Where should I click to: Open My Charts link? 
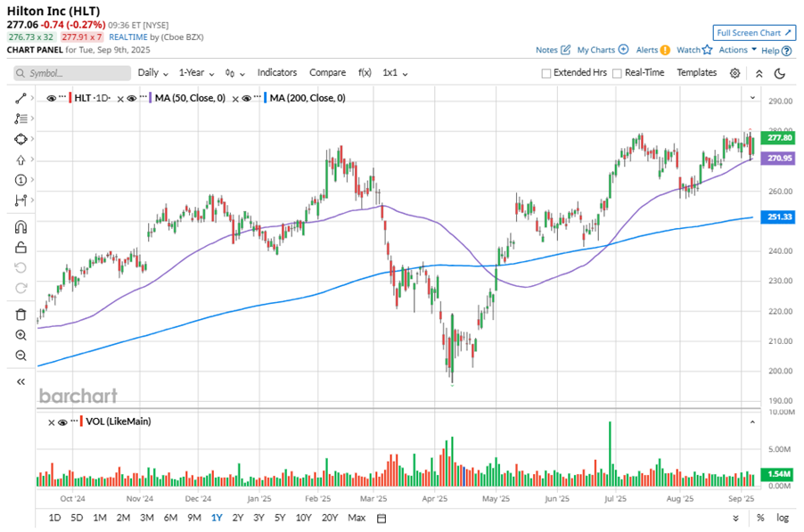(603, 50)
